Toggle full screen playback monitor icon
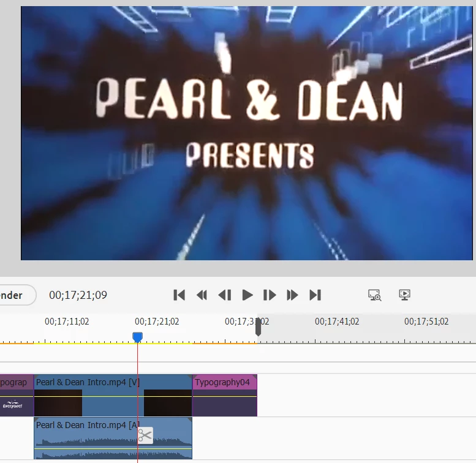Screen dimensions: 476x463 [404, 295]
